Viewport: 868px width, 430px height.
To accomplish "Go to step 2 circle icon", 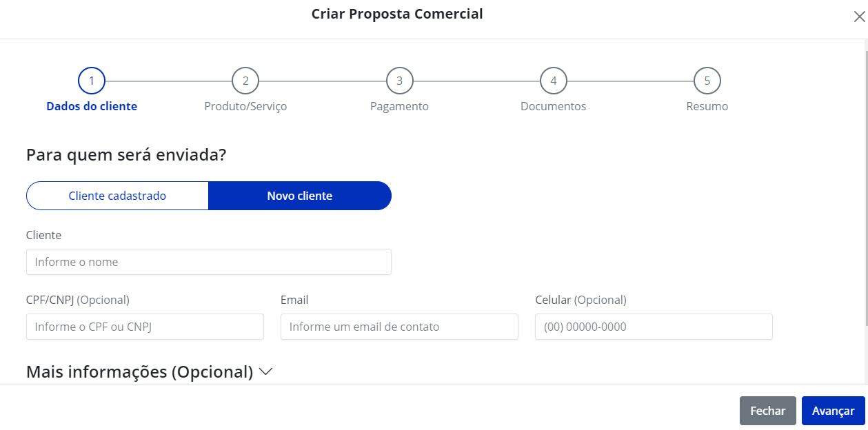I will coord(245,81).
